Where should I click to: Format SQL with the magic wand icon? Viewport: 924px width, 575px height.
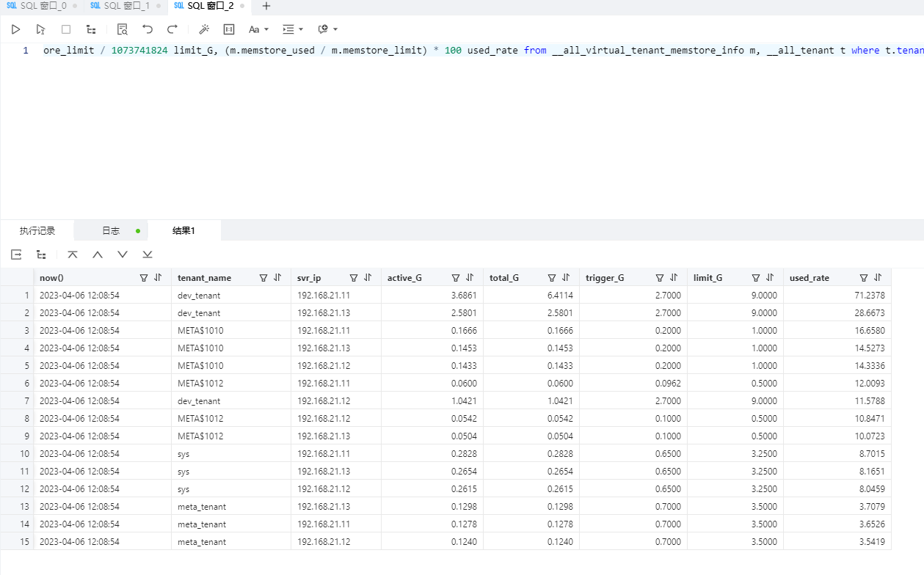pyautogui.click(x=204, y=29)
